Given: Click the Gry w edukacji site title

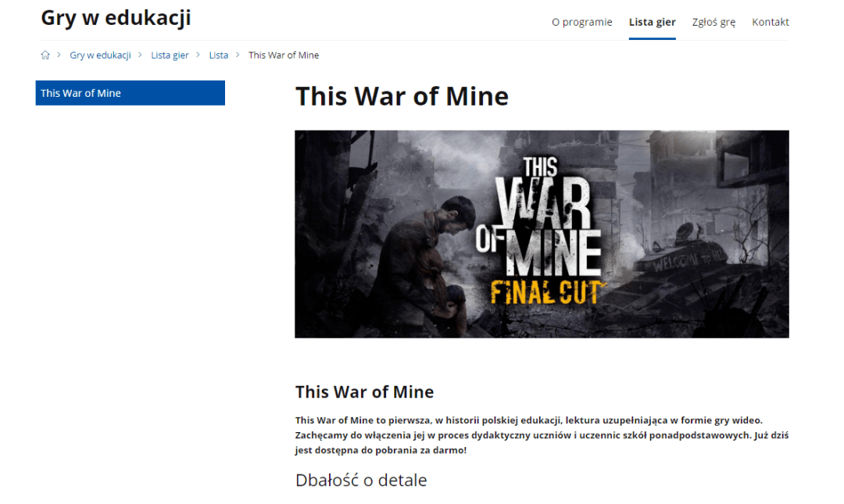Looking at the screenshot, I should (116, 18).
